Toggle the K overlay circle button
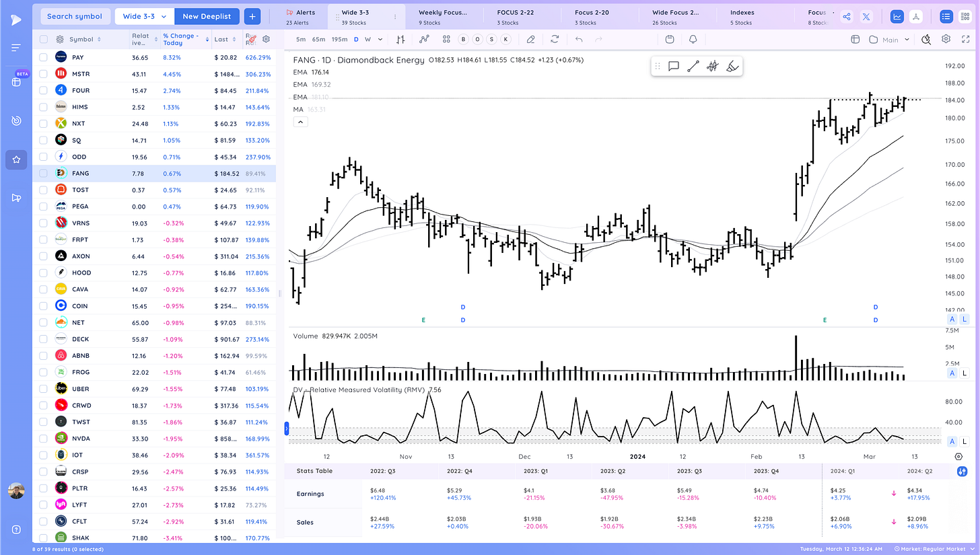 point(505,40)
